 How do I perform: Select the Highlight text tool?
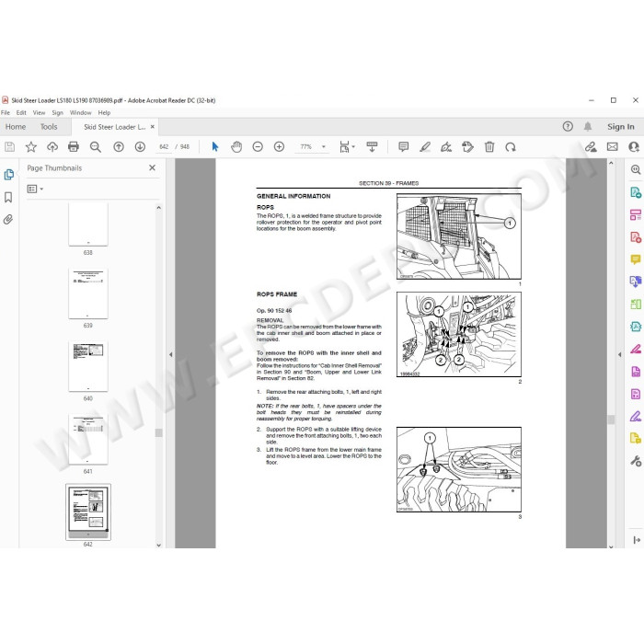(x=425, y=146)
